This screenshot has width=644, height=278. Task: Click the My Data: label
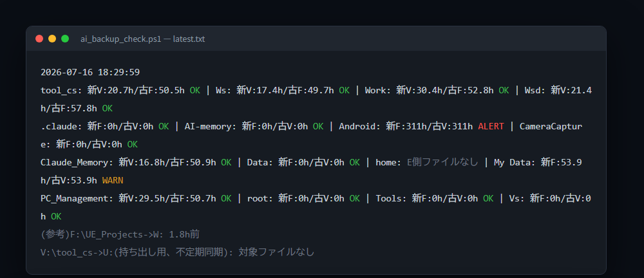(x=515, y=163)
